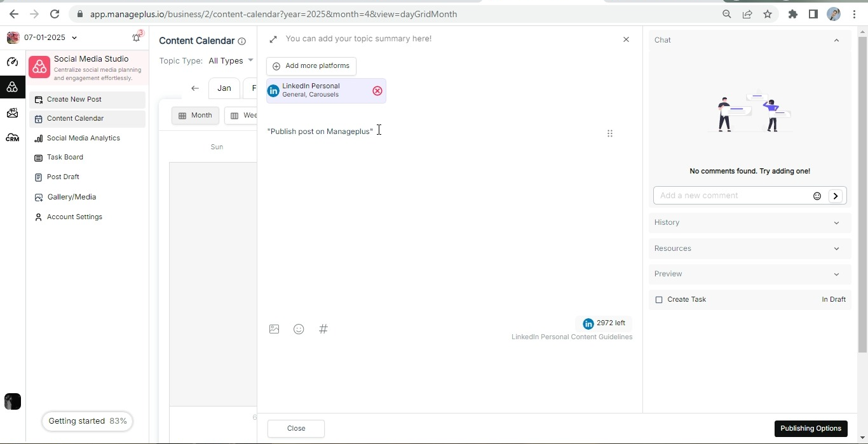
Task: Check the Create Task checkbox
Action: [x=659, y=300]
